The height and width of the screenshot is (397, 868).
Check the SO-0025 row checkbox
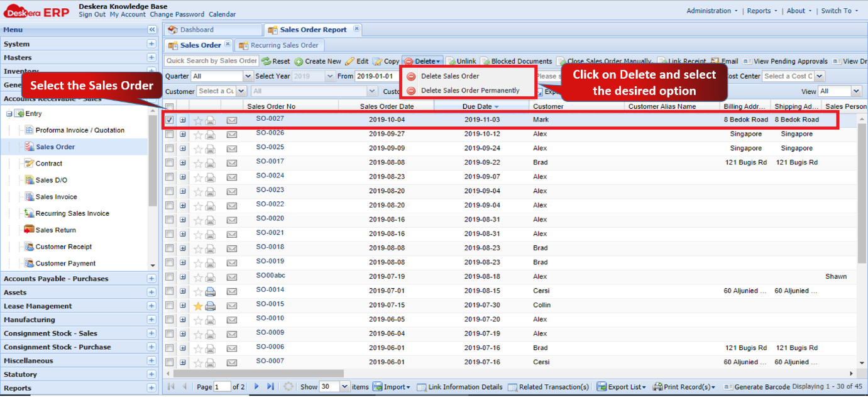coord(170,148)
